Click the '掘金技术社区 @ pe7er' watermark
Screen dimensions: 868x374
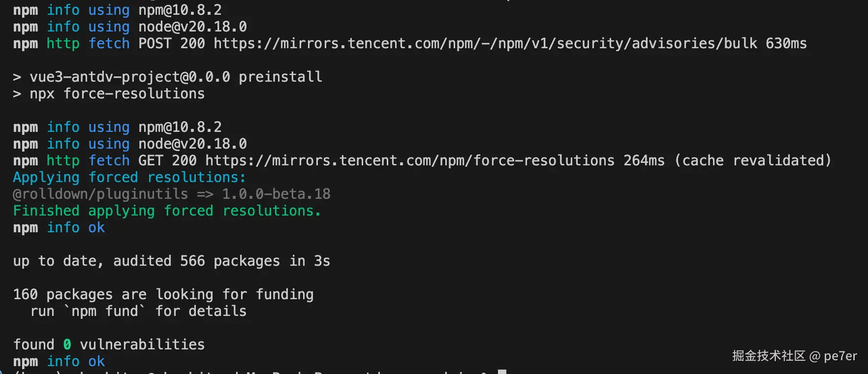click(794, 356)
